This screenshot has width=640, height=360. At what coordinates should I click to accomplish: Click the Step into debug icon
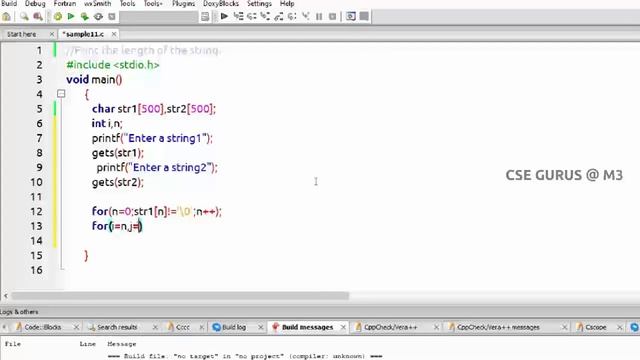[x=265, y=17]
